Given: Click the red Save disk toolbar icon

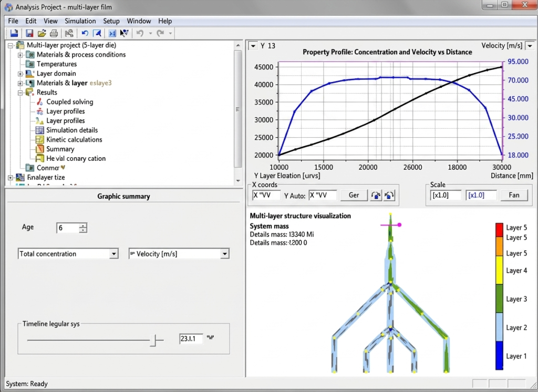Looking at the screenshot, I should click(29, 33).
